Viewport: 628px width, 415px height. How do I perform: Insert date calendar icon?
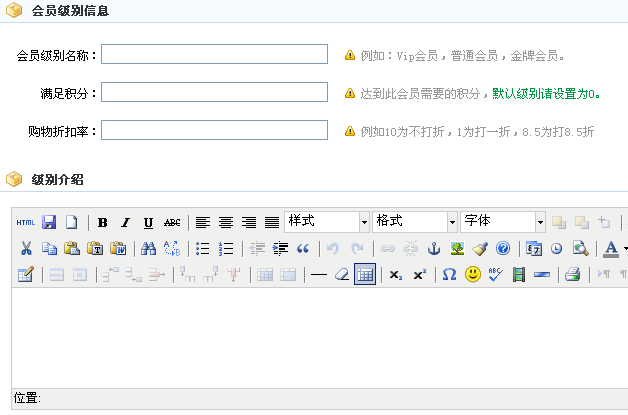(533, 248)
